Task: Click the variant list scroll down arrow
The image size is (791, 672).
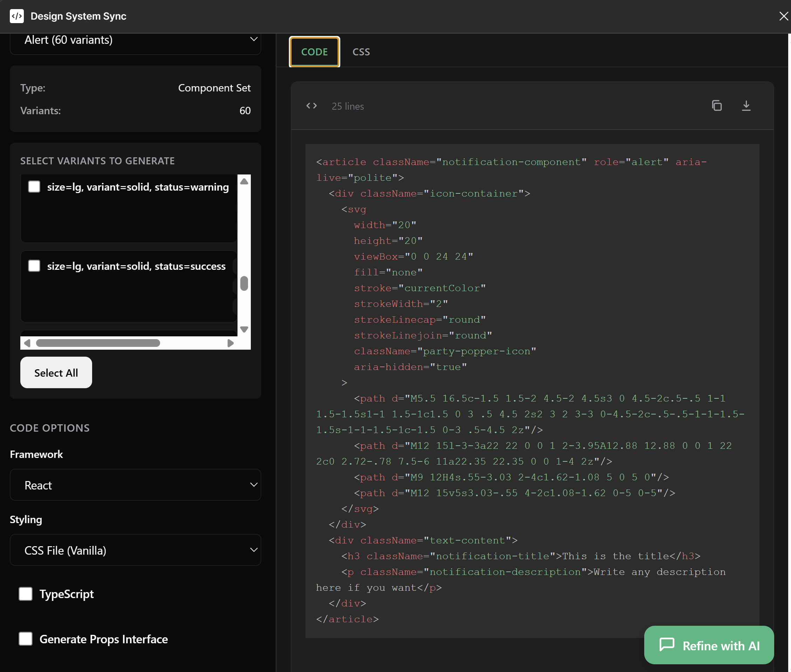Action: click(244, 328)
